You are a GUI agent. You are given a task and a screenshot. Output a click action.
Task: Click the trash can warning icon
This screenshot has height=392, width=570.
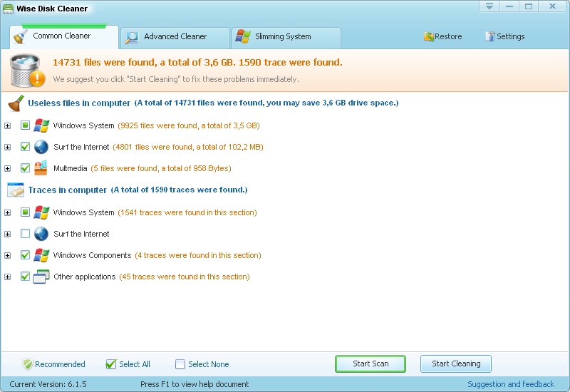tap(27, 70)
